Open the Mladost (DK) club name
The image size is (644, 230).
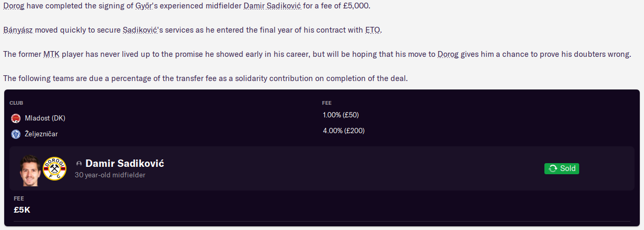click(x=45, y=118)
